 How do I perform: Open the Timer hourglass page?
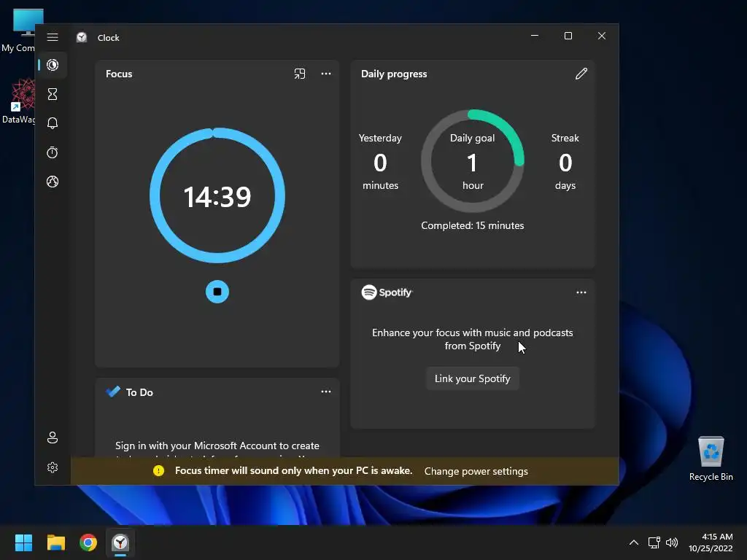[x=53, y=94]
